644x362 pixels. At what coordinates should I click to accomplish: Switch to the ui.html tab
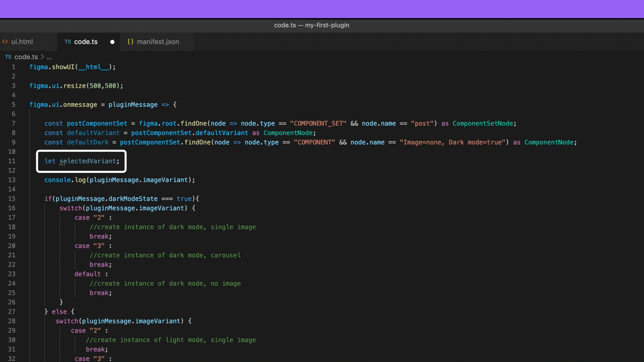[x=22, y=42]
